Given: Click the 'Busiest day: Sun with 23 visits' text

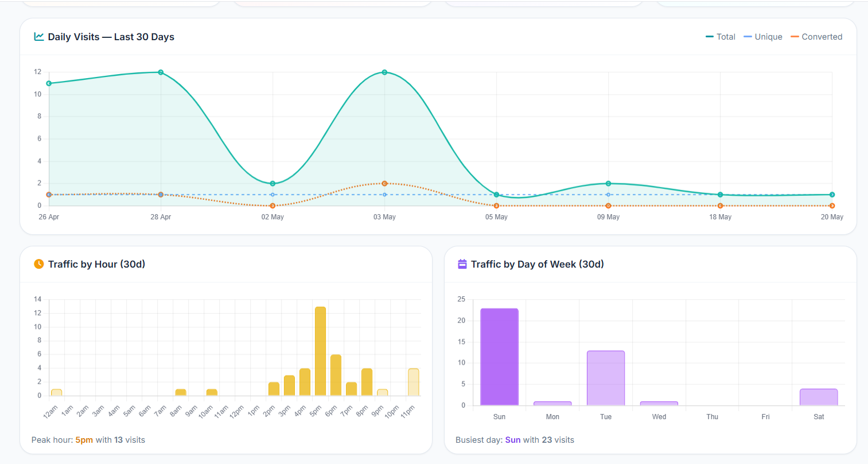Looking at the screenshot, I should [x=515, y=440].
